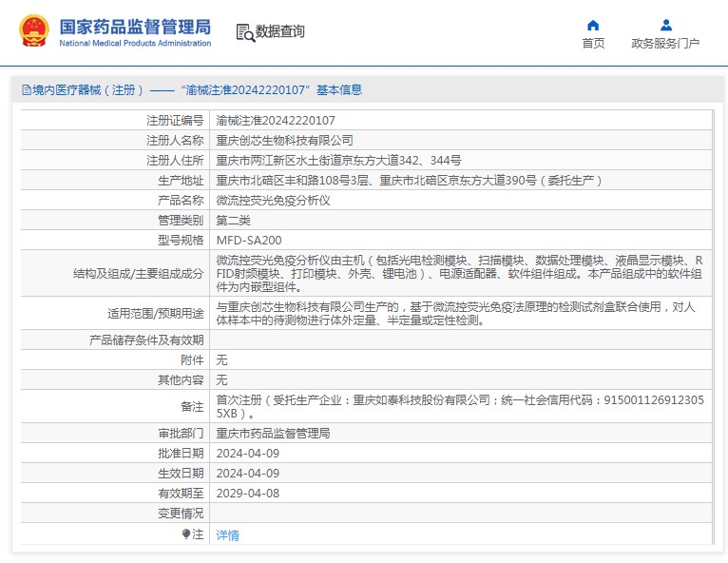Click the bullet icon beside 注 label
This screenshot has width=728, height=563.
(186, 534)
